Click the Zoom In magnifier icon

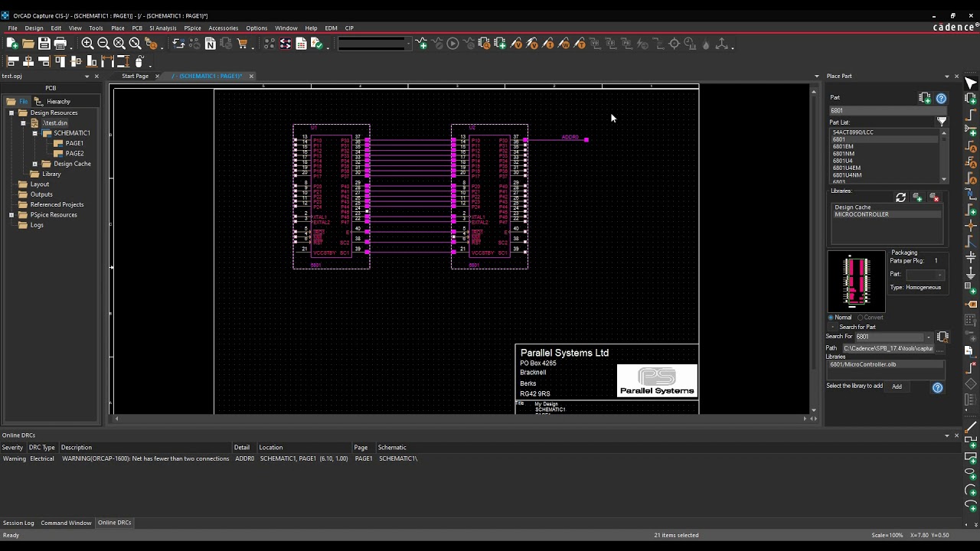(x=87, y=44)
